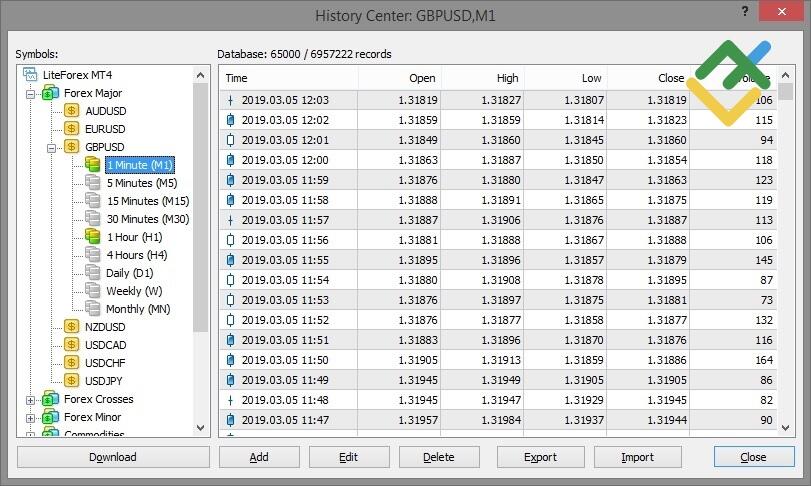Image resolution: width=811 pixels, height=486 pixels.
Task: Click the GBPUSD dollar symbol icon
Action: click(71, 147)
